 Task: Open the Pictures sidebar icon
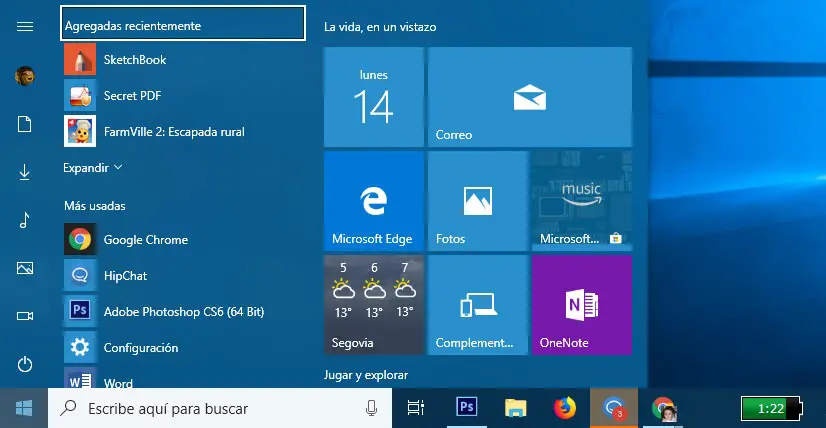25,268
